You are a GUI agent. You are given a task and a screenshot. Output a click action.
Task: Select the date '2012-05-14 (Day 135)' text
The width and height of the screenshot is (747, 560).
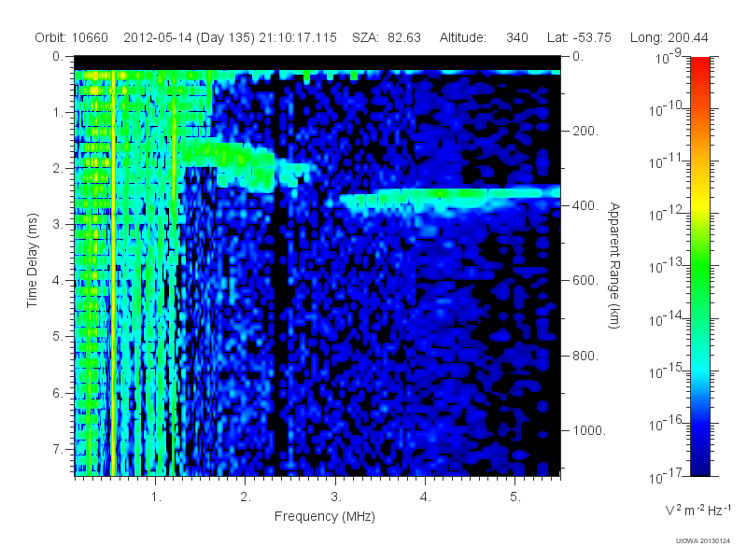(190, 37)
